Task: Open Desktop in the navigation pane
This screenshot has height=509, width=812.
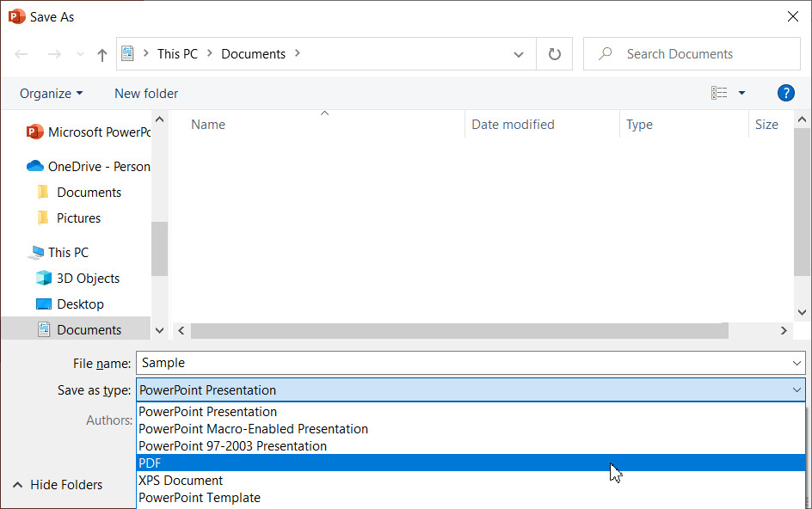Action: click(80, 304)
